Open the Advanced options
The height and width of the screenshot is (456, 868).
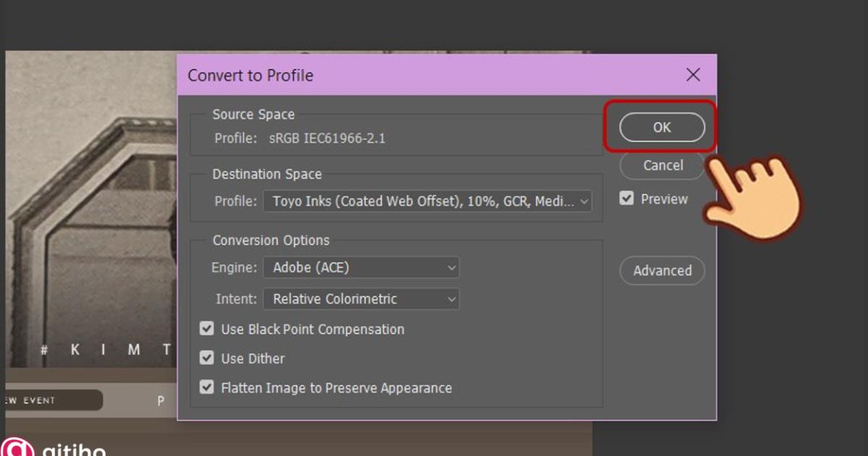coord(663,271)
